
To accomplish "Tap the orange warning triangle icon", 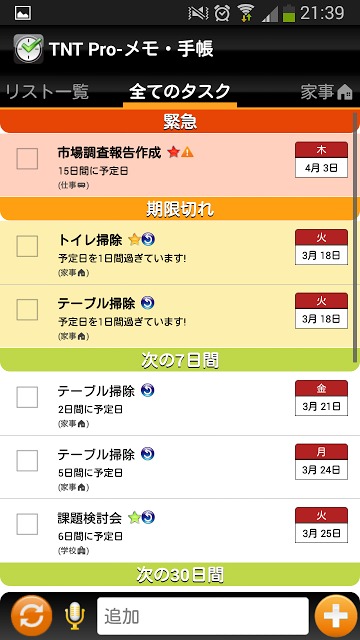I will [187, 152].
